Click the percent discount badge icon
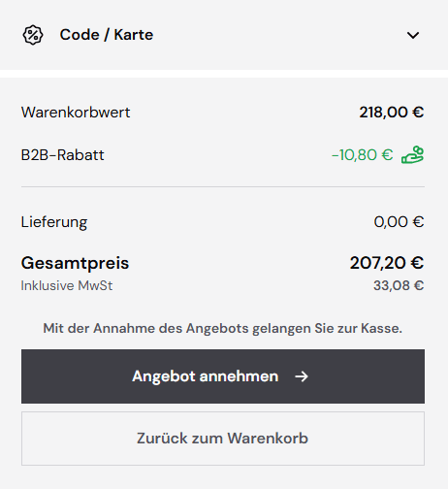This screenshot has width=448, height=489. (x=33, y=35)
